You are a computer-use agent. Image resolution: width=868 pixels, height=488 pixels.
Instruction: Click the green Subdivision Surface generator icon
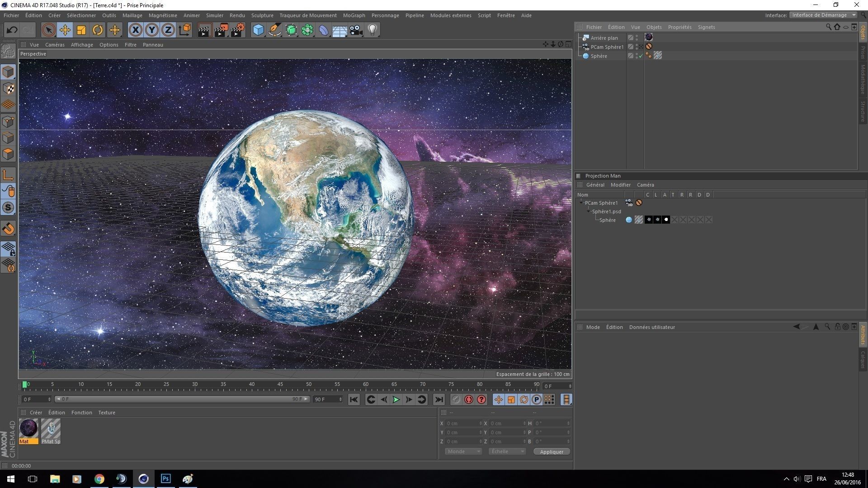click(x=291, y=30)
